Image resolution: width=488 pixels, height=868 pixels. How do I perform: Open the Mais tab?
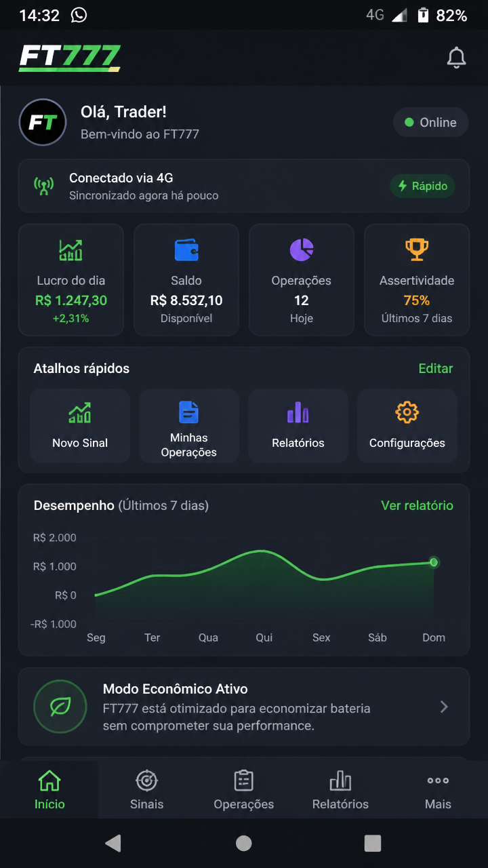(438, 790)
